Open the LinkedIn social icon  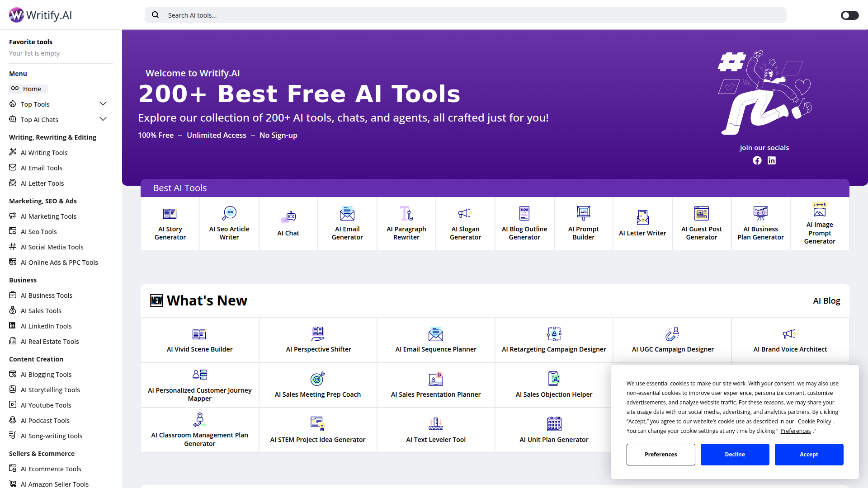[x=772, y=160]
